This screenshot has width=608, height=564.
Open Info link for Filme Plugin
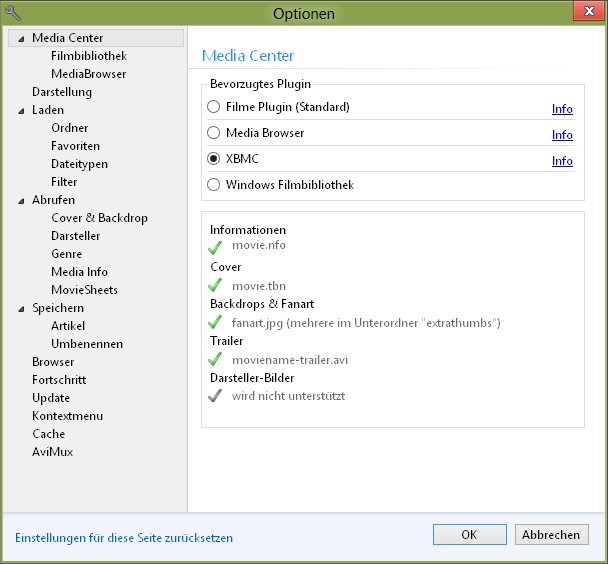pos(562,109)
